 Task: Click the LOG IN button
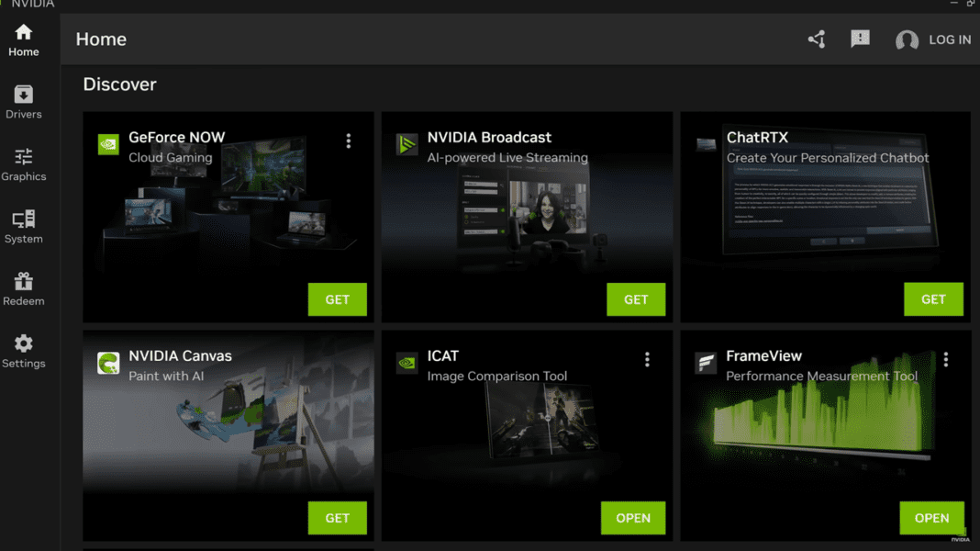[950, 39]
